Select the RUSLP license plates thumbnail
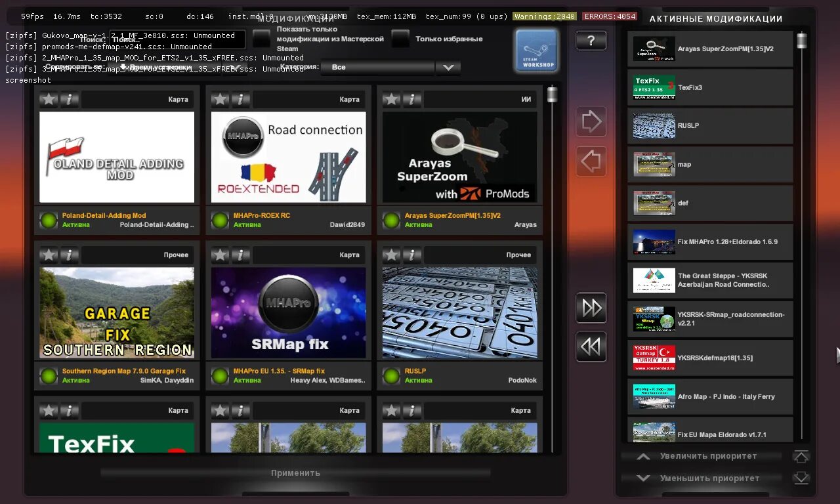 (459, 312)
